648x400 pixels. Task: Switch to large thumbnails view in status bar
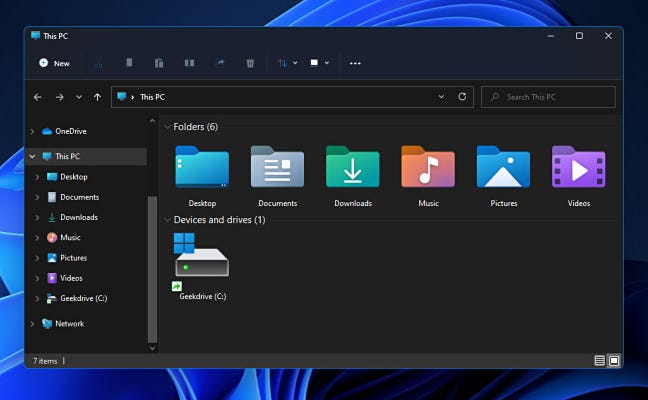click(614, 360)
